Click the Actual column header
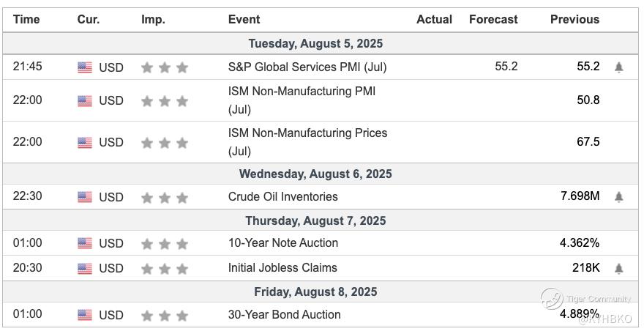 pos(434,20)
